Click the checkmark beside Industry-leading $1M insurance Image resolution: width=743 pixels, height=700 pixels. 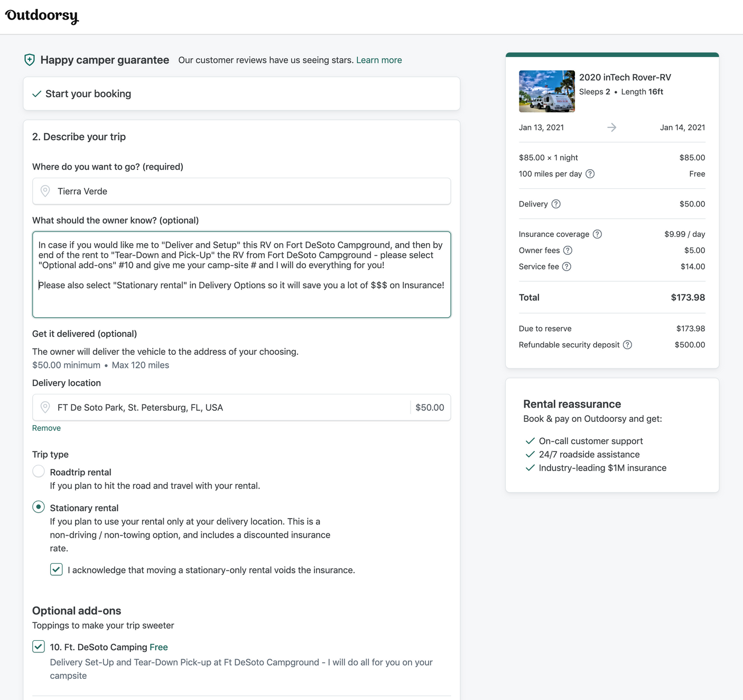pos(530,468)
